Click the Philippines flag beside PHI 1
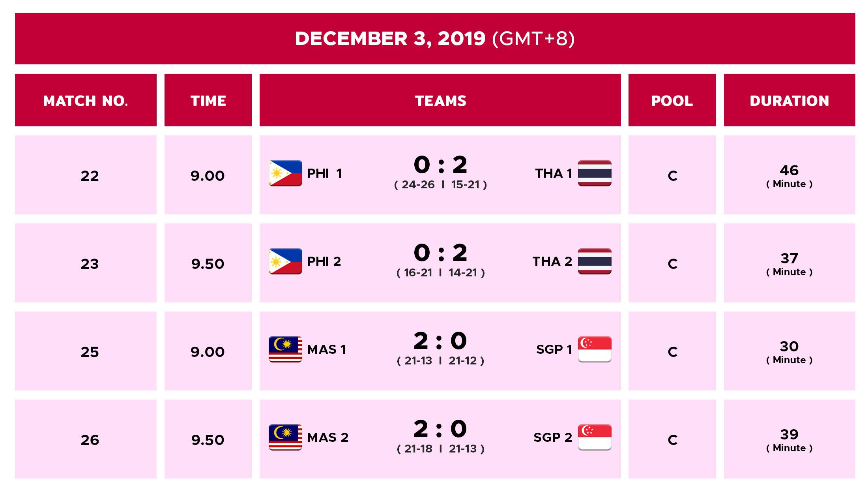This screenshot has width=868, height=490. pos(285,173)
